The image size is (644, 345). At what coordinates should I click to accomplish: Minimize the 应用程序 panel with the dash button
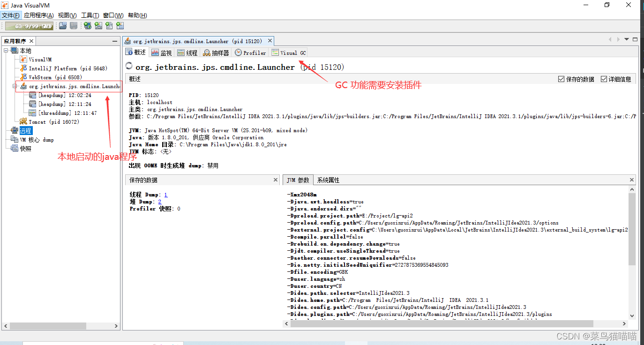pyautogui.click(x=115, y=41)
